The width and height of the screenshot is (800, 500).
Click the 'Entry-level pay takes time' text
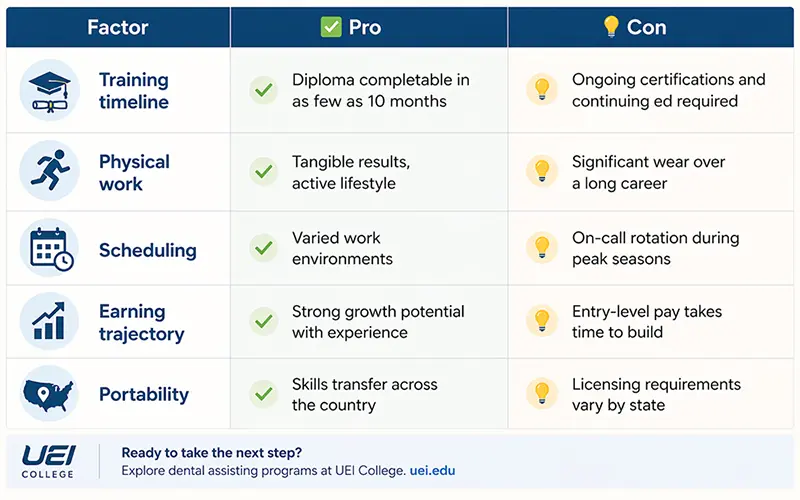[x=646, y=321]
